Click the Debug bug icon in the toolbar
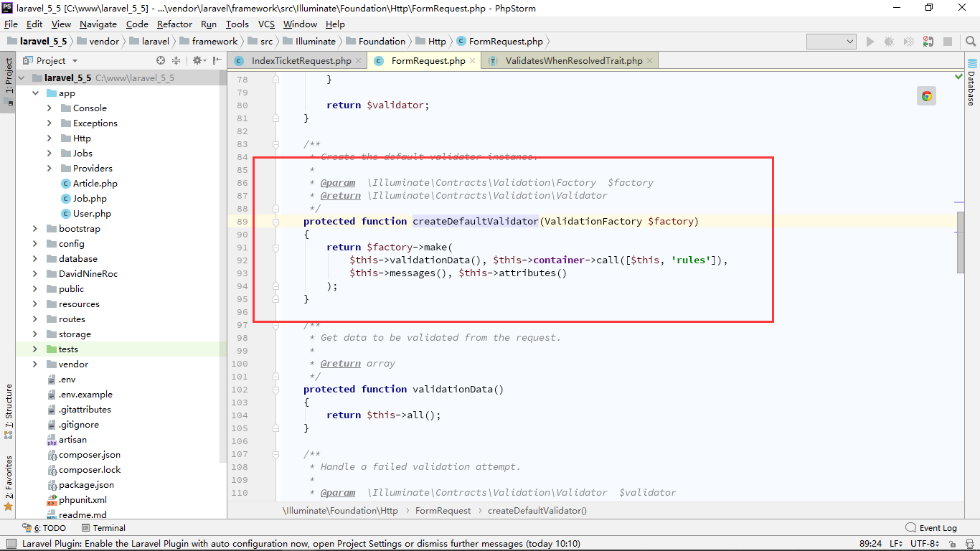Screen dimensions: 980x551 890,42
